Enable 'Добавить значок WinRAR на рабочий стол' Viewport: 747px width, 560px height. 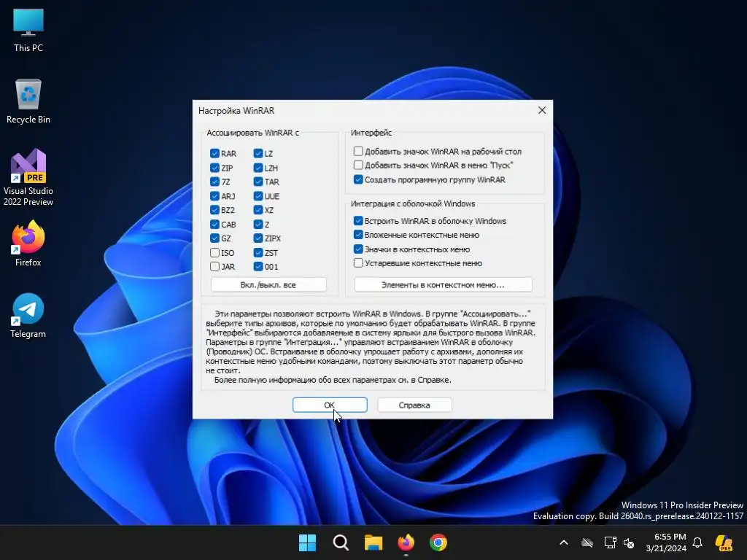(x=358, y=151)
